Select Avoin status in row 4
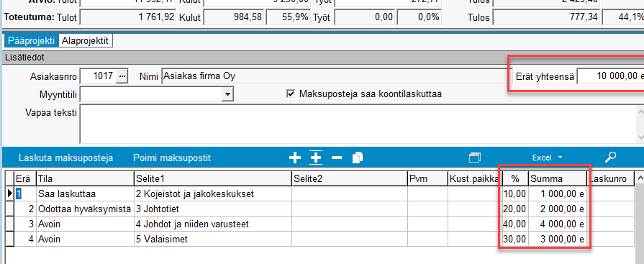Image resolution: width=644 pixels, height=264 pixels. point(85,239)
